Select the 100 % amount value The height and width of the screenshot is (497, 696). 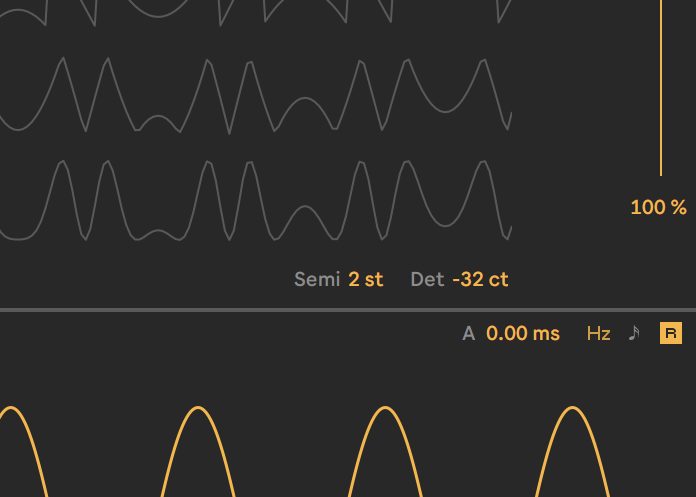658,207
